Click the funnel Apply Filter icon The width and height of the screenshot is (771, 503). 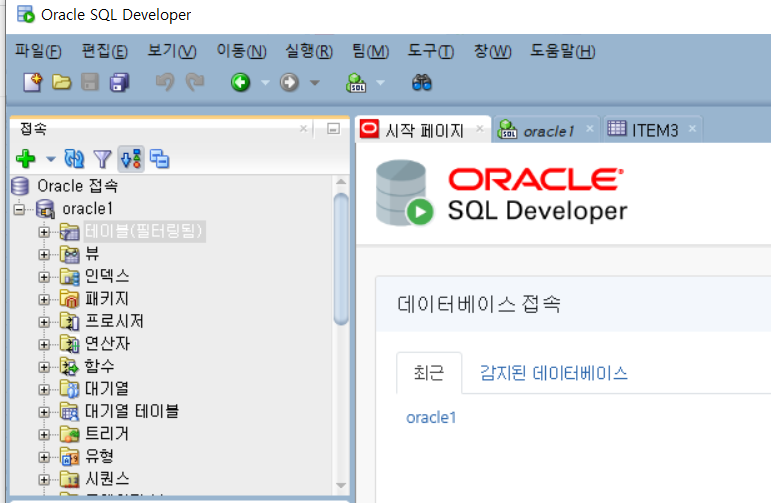102,159
